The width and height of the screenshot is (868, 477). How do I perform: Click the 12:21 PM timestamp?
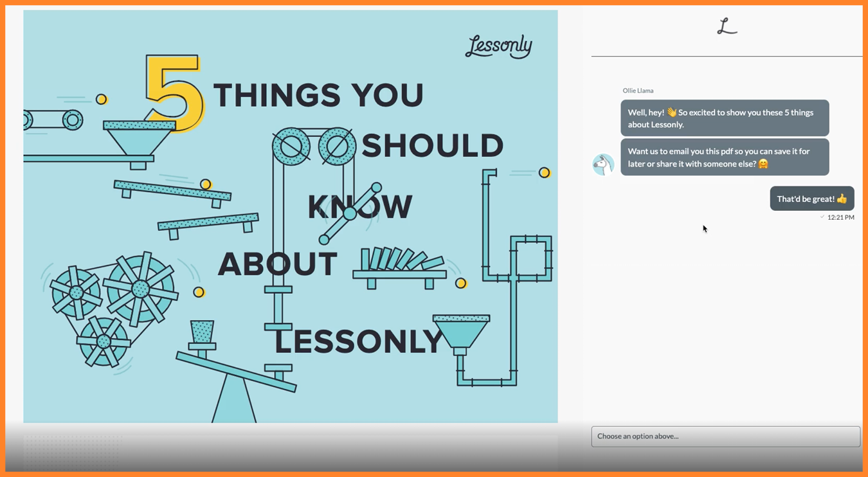click(x=841, y=218)
